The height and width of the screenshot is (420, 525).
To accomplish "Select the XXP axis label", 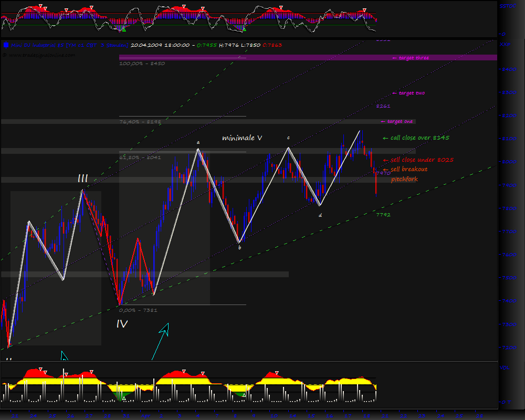I will point(505,44).
